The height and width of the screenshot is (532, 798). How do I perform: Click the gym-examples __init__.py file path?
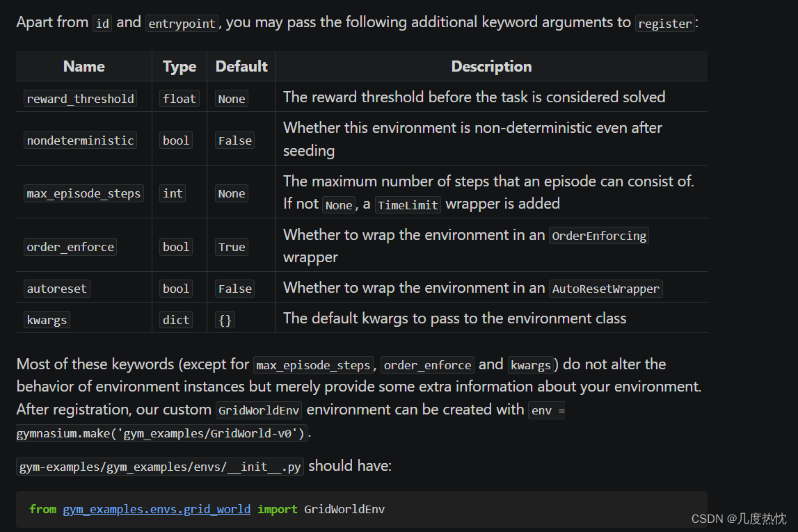[160, 467]
